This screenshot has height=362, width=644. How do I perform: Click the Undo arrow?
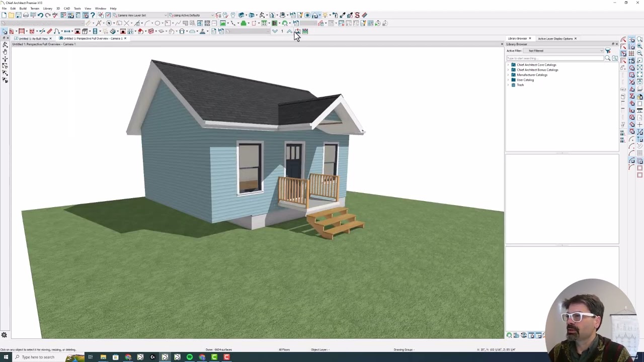[x=40, y=15]
